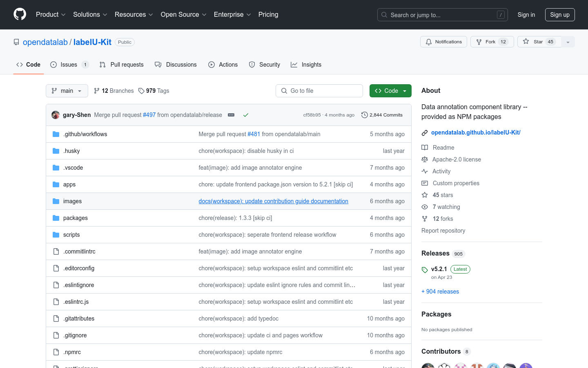Click the Readme book icon
Viewport: 588px width, 368px height.
[x=425, y=148]
